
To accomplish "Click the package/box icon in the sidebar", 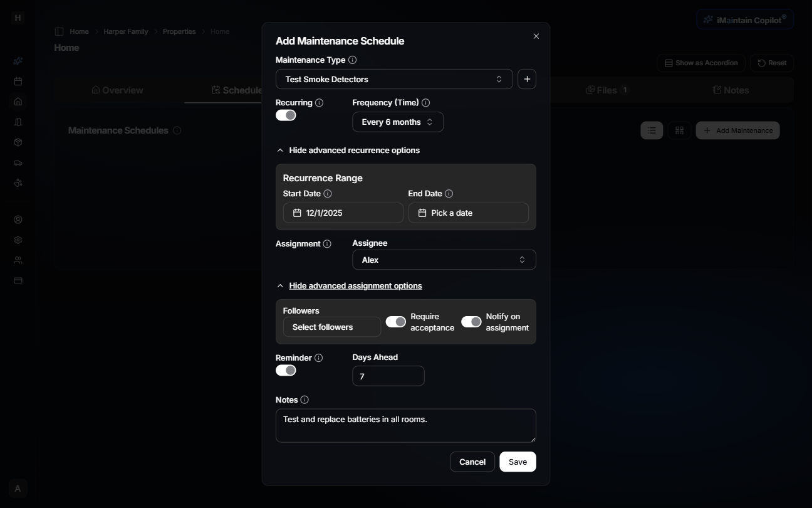I will tap(18, 142).
